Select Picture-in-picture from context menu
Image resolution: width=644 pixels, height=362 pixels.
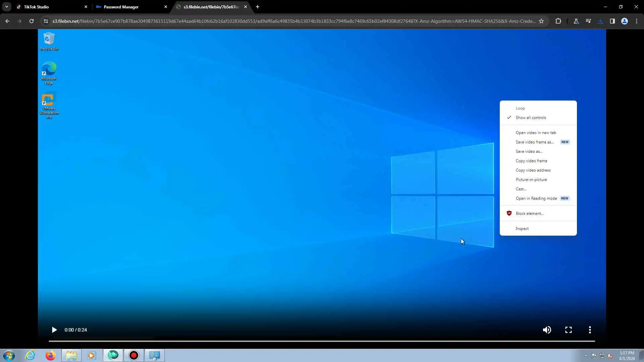pyautogui.click(x=531, y=180)
